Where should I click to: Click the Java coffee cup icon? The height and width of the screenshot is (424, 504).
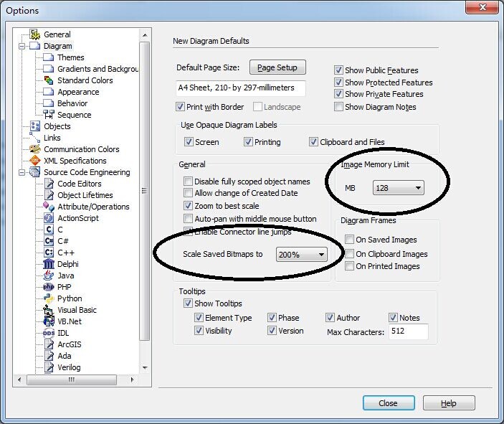point(49,275)
